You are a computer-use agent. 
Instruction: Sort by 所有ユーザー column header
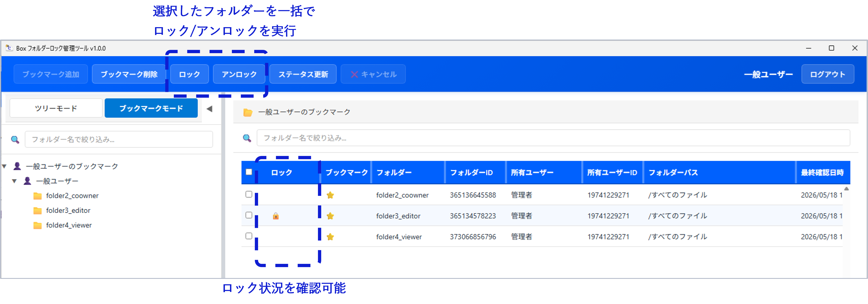[532, 173]
